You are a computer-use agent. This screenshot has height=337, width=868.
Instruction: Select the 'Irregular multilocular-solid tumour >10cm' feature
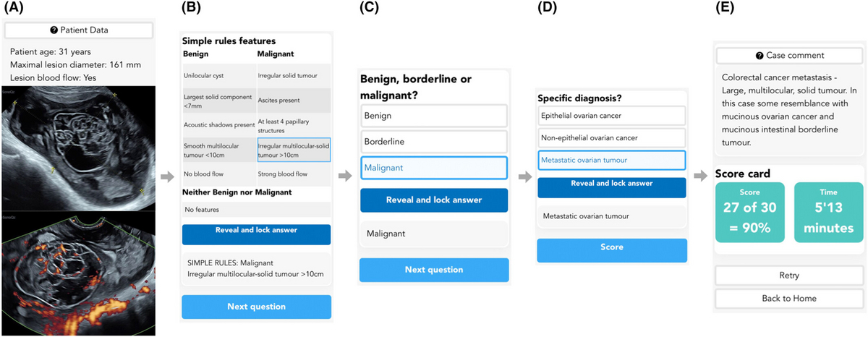click(x=293, y=150)
